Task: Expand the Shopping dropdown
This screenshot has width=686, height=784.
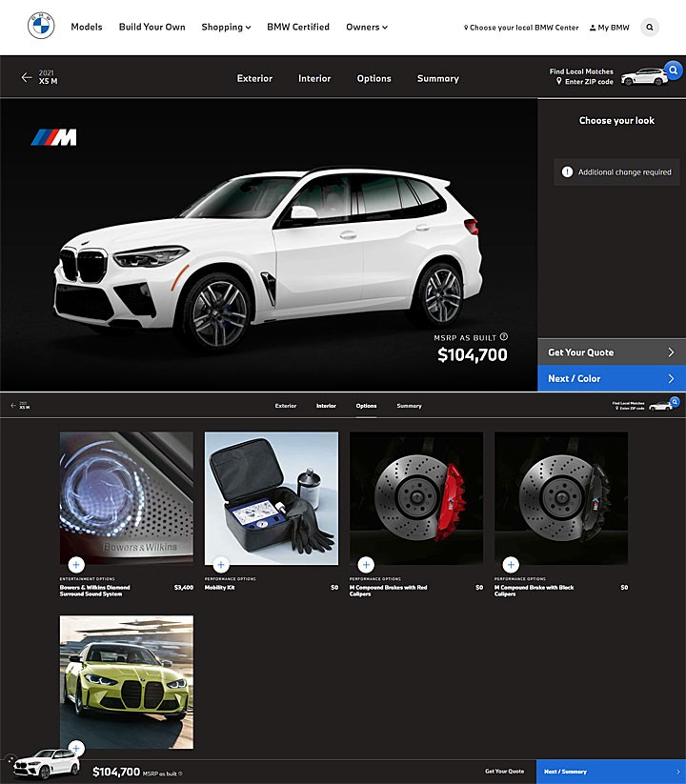Action: click(x=226, y=27)
